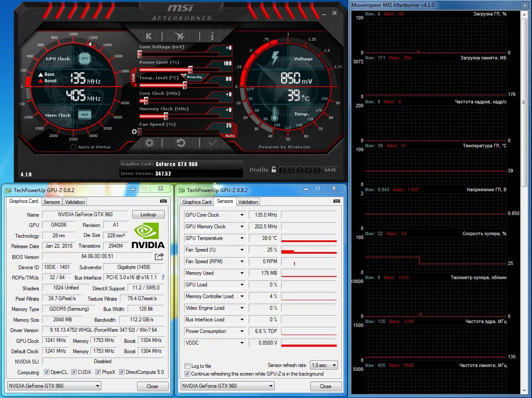This screenshot has height=398, width=532.
Task: Select profile slot 2
Action: [291, 170]
